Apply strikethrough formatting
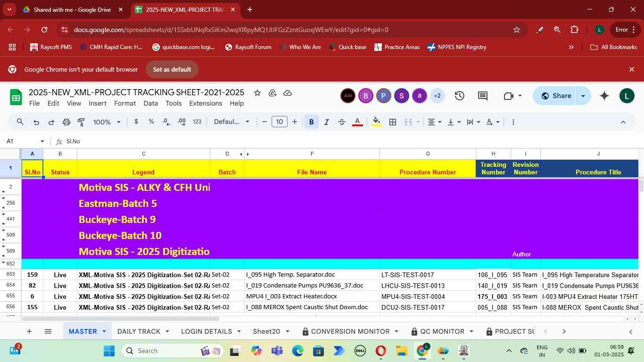 point(342,122)
